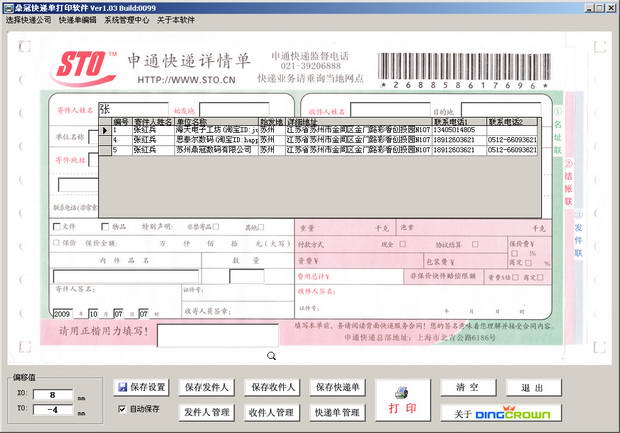Click the X0 offset input field

click(x=53, y=395)
